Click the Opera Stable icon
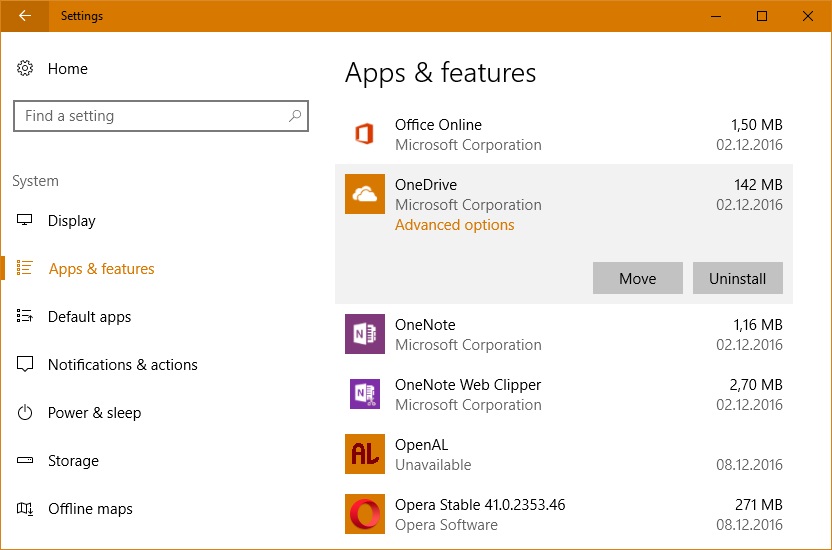832x550 pixels. pos(365,514)
